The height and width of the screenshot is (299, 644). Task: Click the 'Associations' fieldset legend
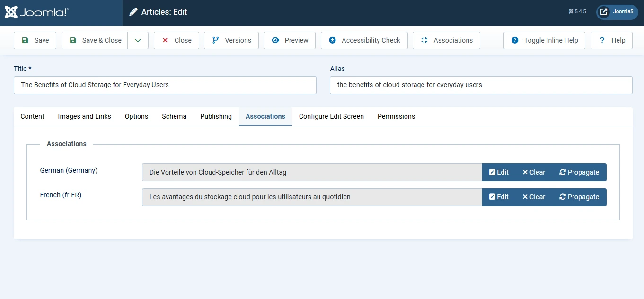[67, 144]
